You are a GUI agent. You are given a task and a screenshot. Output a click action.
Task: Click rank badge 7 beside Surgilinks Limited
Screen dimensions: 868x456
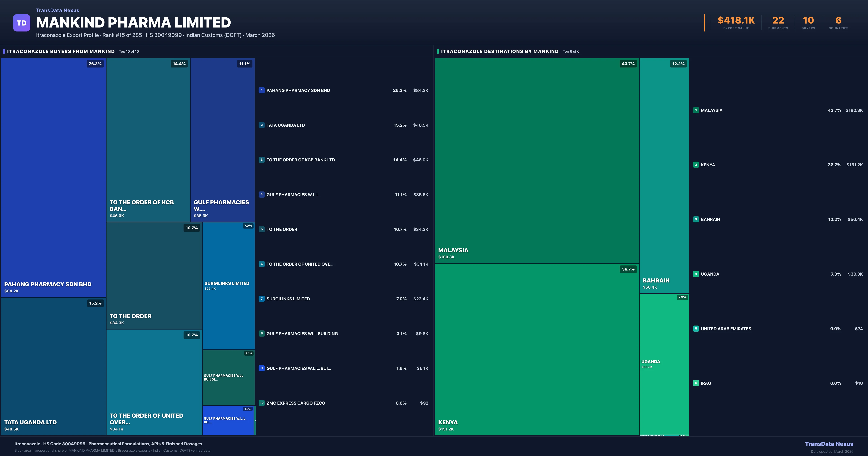pos(261,299)
